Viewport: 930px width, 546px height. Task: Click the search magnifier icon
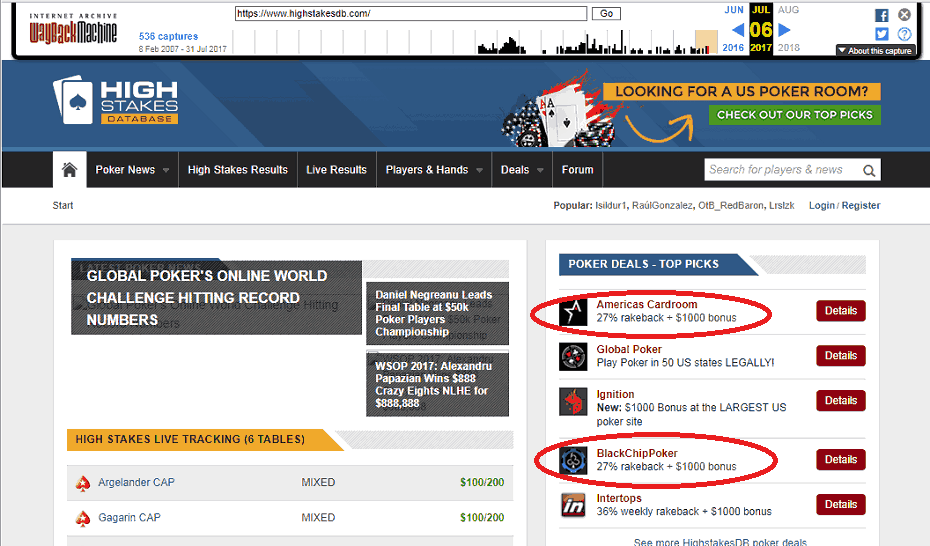tap(869, 171)
